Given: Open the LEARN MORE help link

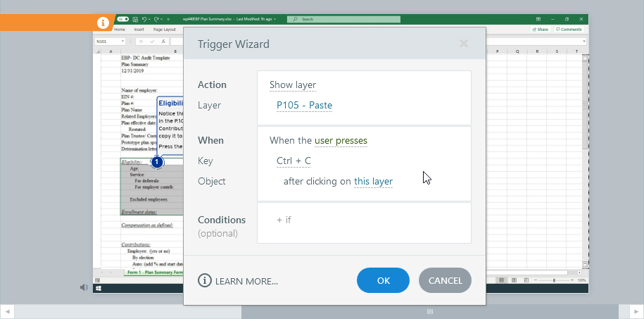Looking at the screenshot, I should (238, 281).
